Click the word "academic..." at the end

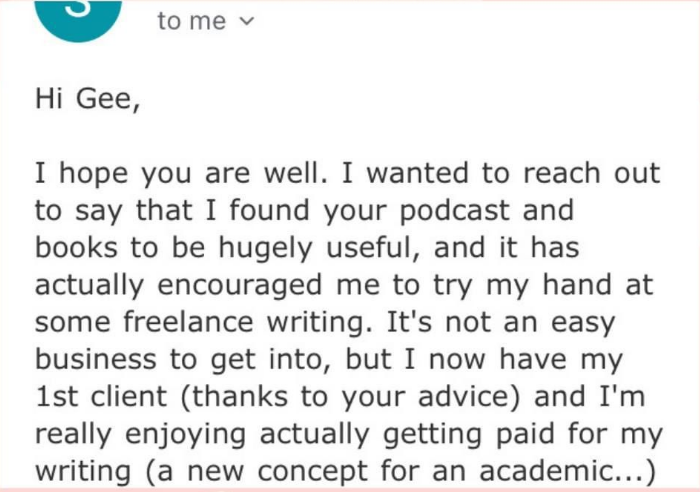[567, 471]
